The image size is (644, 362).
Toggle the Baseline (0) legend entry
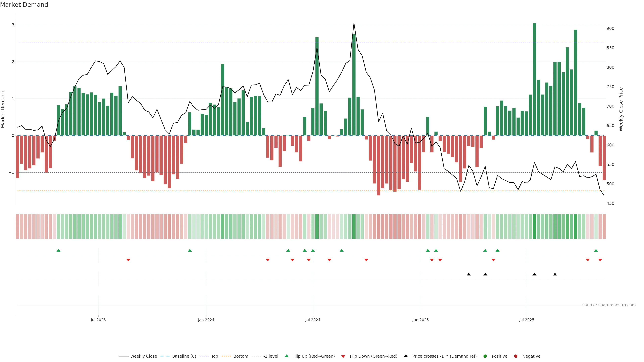tap(184, 356)
